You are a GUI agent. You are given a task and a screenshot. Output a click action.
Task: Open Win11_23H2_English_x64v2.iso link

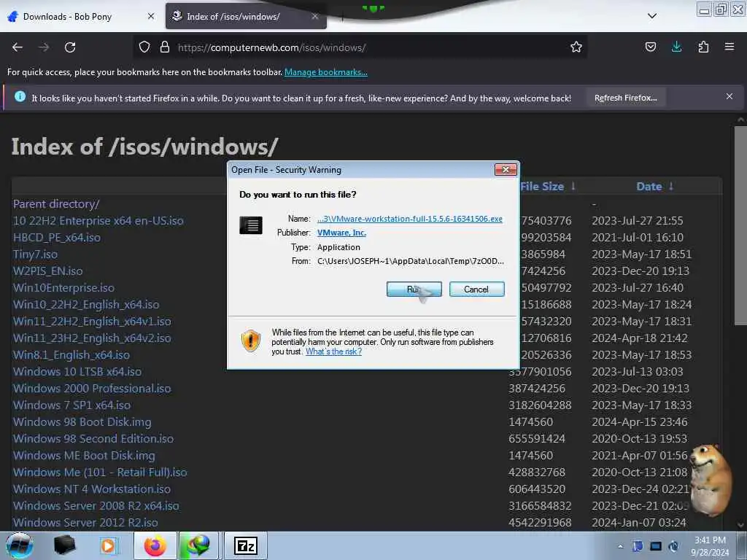[x=92, y=338]
